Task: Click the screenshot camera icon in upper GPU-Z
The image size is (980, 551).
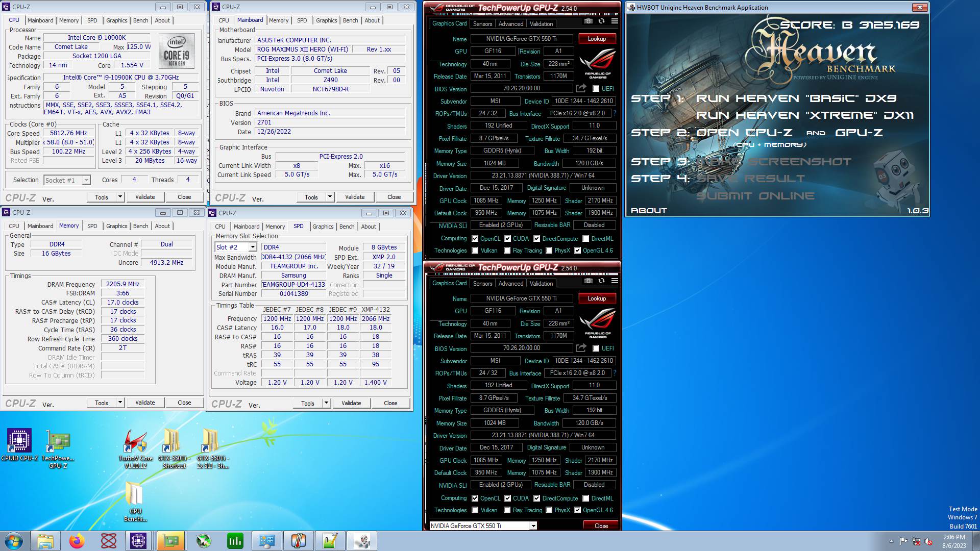Action: (589, 21)
